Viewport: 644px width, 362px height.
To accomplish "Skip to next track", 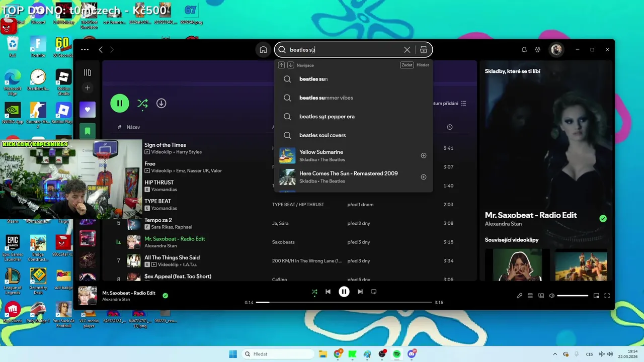I will (x=360, y=292).
